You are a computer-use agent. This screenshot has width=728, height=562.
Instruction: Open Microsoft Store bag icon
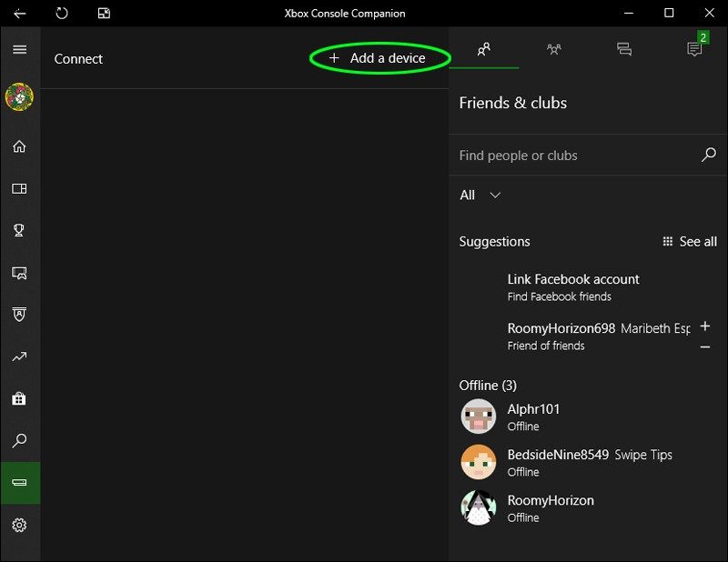[19, 398]
